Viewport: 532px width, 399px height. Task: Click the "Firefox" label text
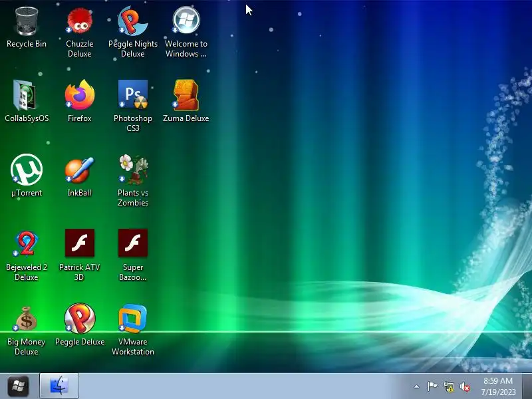pos(79,118)
